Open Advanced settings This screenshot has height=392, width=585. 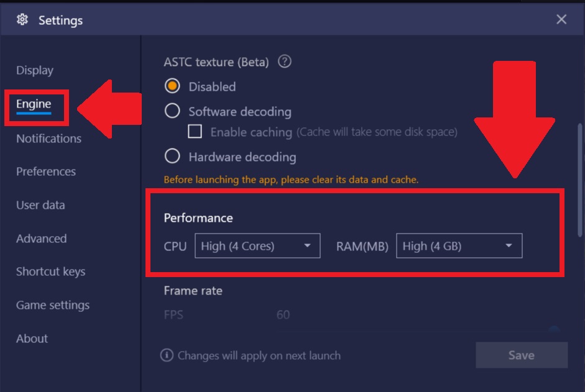tap(42, 239)
